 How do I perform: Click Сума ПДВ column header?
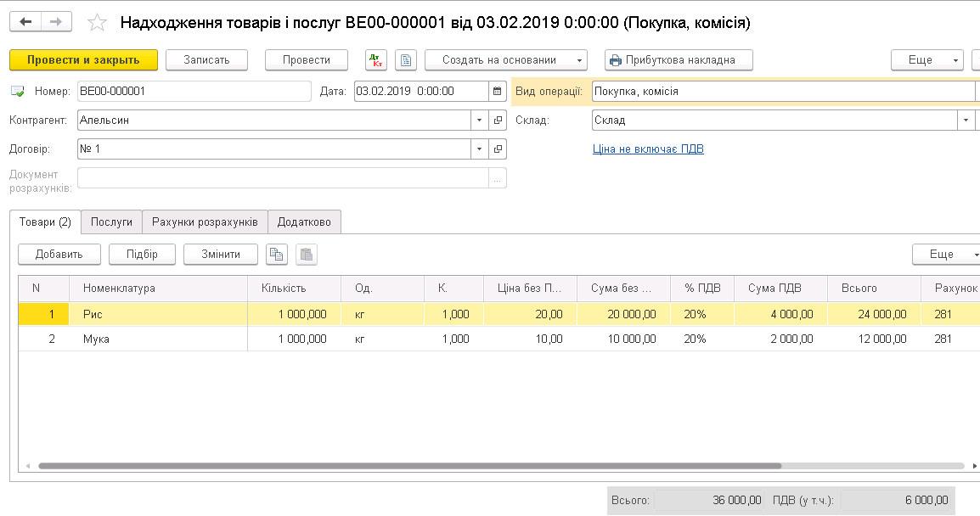coord(780,288)
